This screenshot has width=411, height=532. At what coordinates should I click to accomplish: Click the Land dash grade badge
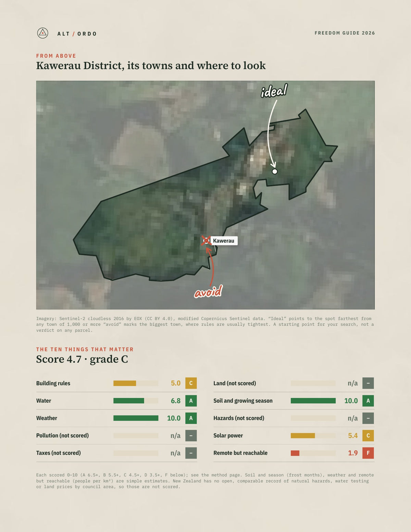click(x=368, y=383)
